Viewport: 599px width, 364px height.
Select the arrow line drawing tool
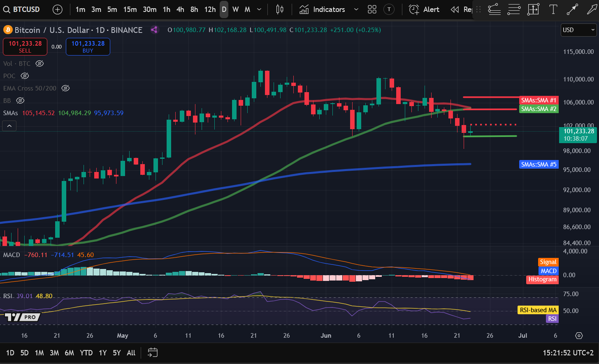(x=572, y=9)
